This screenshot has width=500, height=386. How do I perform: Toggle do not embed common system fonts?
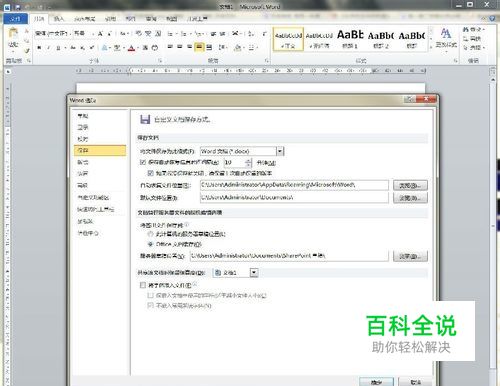(150, 305)
